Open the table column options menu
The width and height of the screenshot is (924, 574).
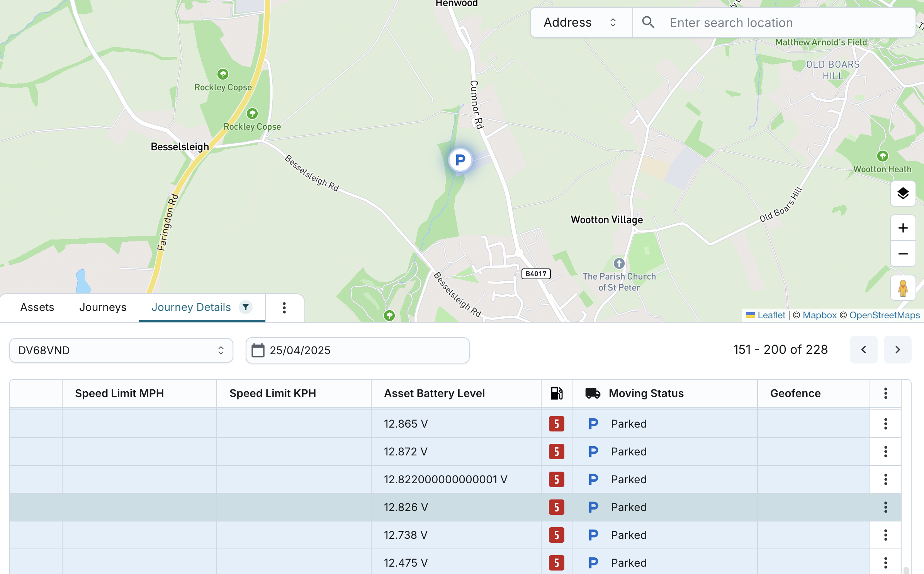tap(885, 393)
